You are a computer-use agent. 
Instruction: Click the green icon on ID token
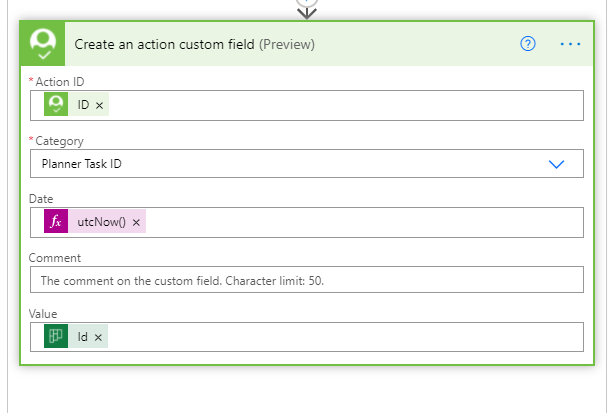pyautogui.click(x=56, y=104)
